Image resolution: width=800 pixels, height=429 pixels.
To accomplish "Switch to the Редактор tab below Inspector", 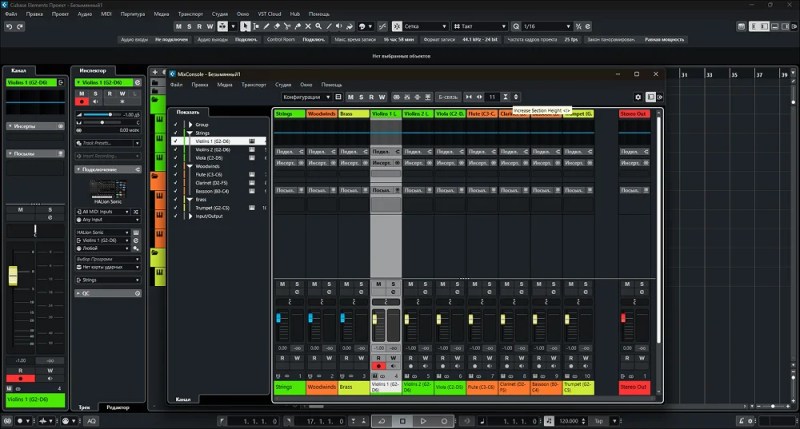I will coord(117,408).
